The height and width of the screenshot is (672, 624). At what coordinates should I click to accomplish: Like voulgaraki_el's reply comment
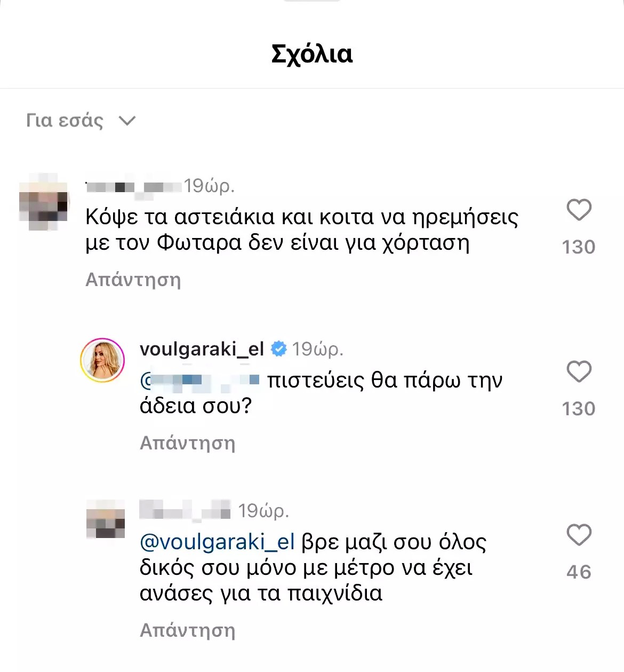click(579, 371)
